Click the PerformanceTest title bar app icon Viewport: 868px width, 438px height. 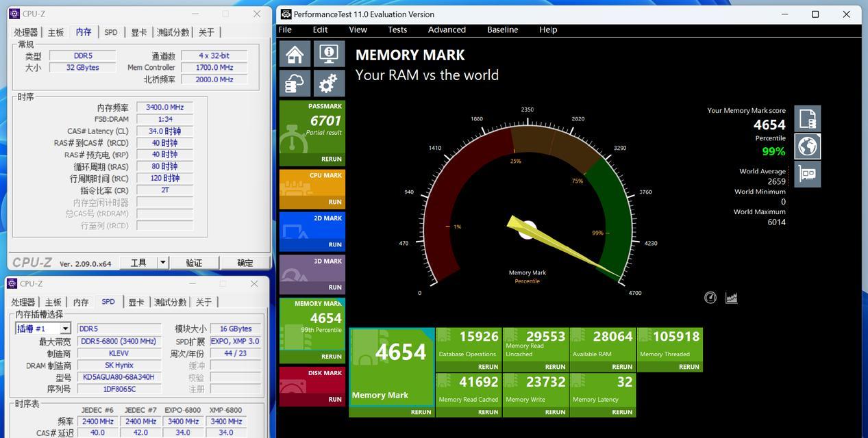[286, 14]
